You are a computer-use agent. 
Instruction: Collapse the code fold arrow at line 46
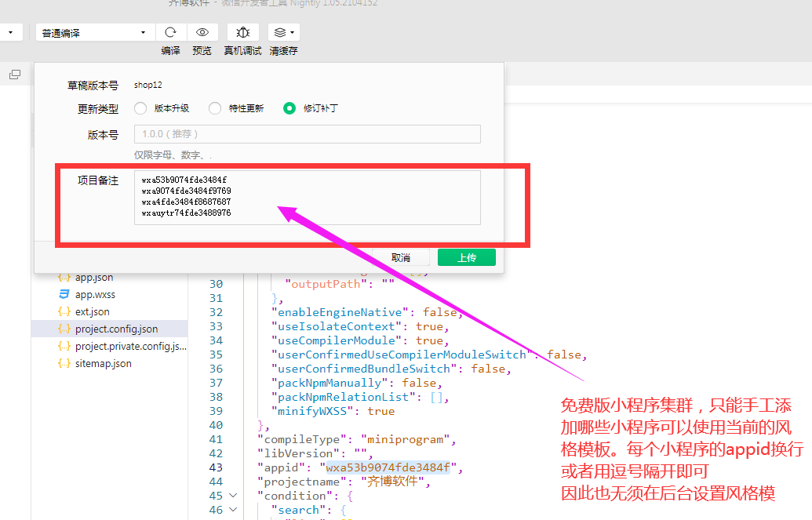pyautogui.click(x=233, y=510)
